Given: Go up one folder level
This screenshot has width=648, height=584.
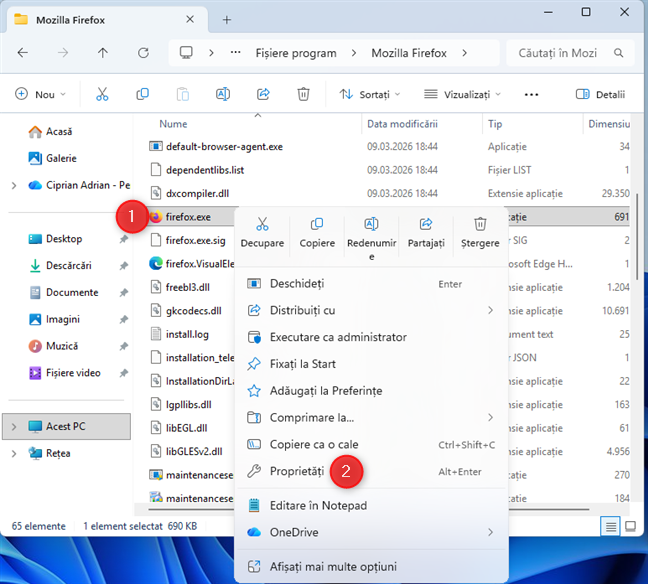Looking at the screenshot, I should tap(102, 53).
